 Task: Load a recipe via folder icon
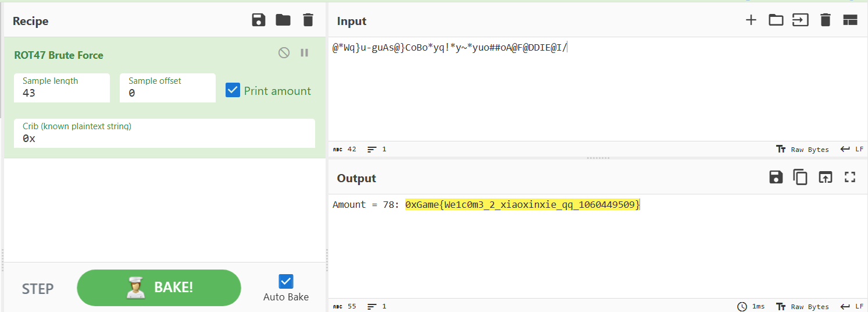point(283,20)
